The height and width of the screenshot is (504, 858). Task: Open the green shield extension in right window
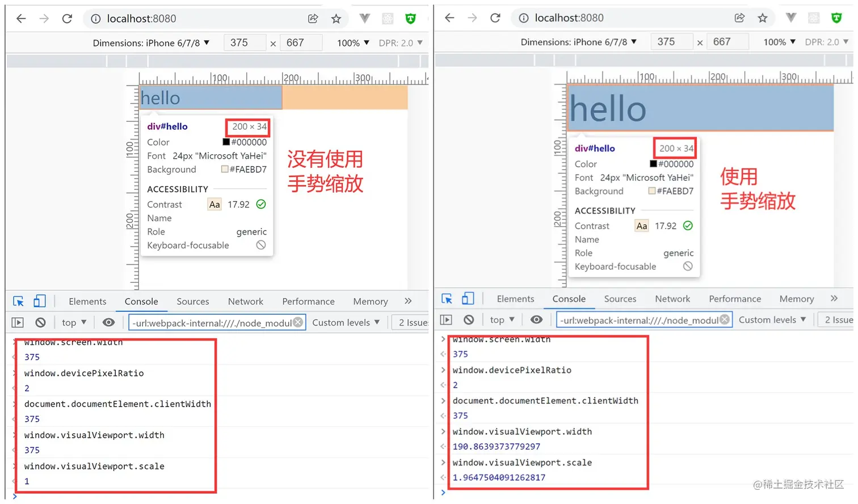click(x=836, y=18)
